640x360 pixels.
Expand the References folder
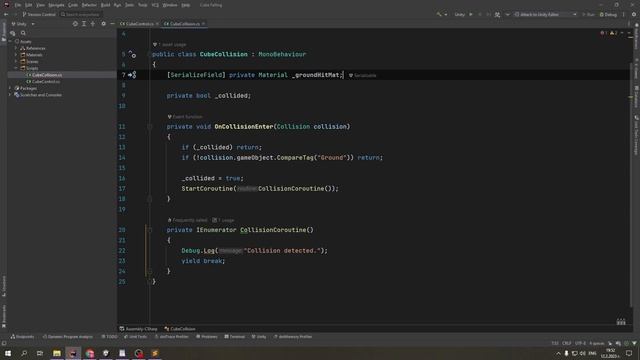[x=16, y=48]
